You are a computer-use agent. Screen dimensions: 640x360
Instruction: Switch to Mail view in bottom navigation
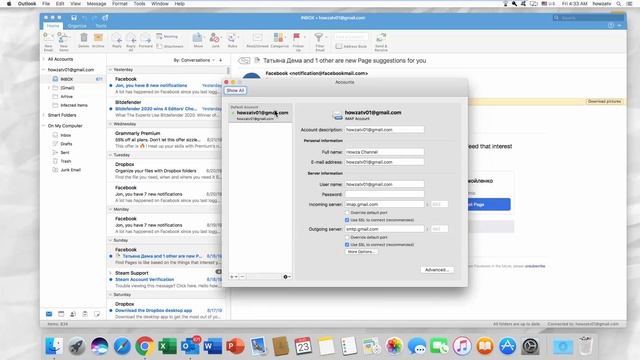click(49, 314)
